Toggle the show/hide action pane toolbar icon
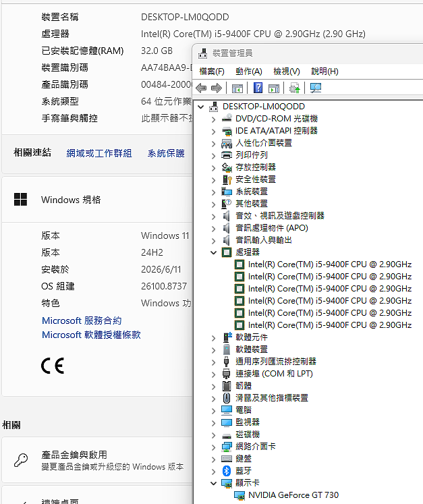The height and width of the screenshot is (504, 423). click(x=274, y=88)
